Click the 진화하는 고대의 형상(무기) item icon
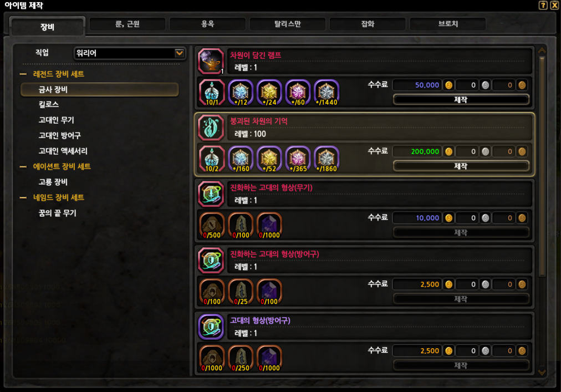561x392 pixels. tap(211, 194)
